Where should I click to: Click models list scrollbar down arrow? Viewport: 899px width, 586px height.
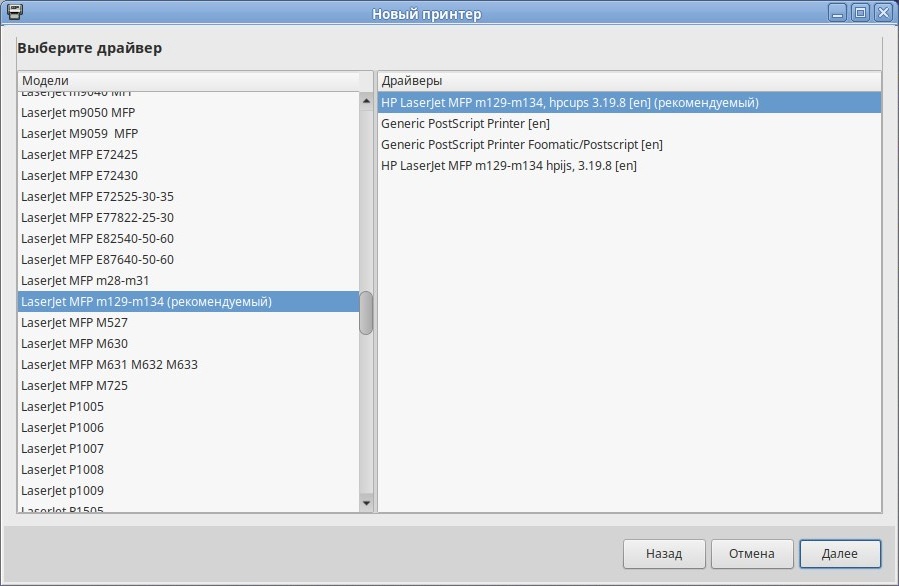(x=366, y=503)
